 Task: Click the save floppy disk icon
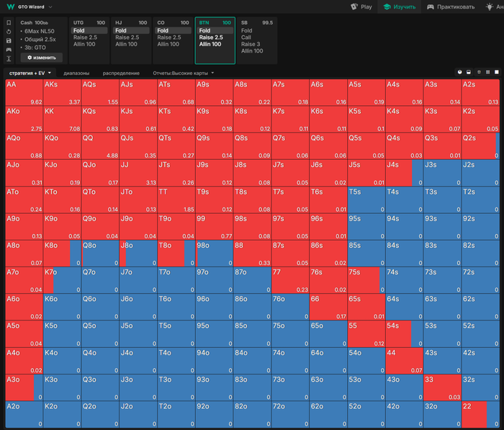(x=9, y=40)
